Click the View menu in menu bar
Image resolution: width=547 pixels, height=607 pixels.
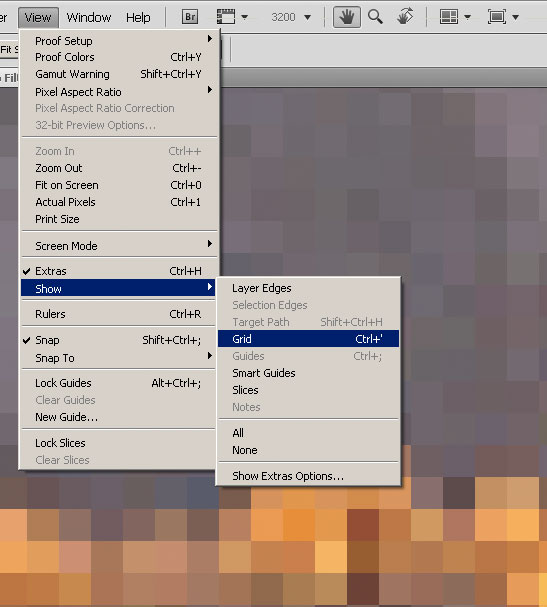(x=38, y=17)
